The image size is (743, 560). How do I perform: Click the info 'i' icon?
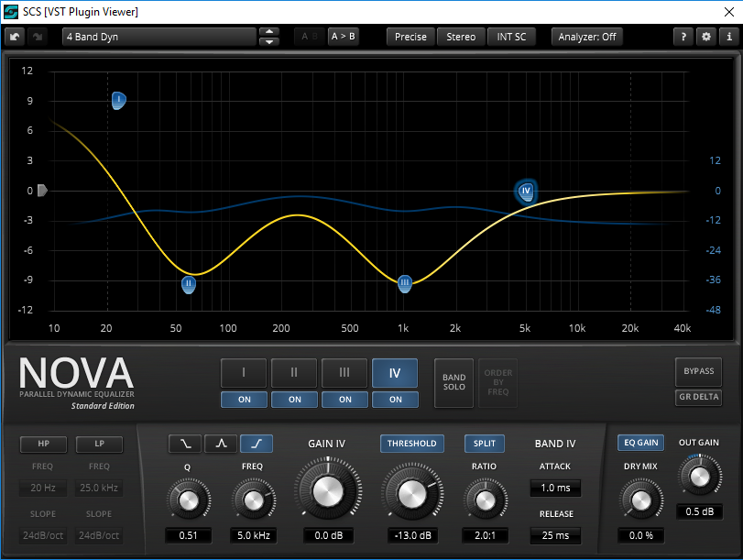click(728, 37)
